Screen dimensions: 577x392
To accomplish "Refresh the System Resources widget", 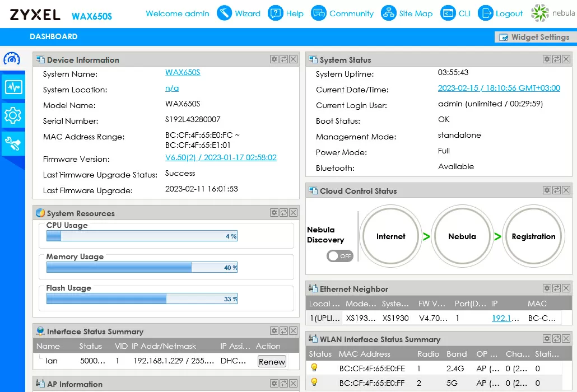I will coord(283,213).
